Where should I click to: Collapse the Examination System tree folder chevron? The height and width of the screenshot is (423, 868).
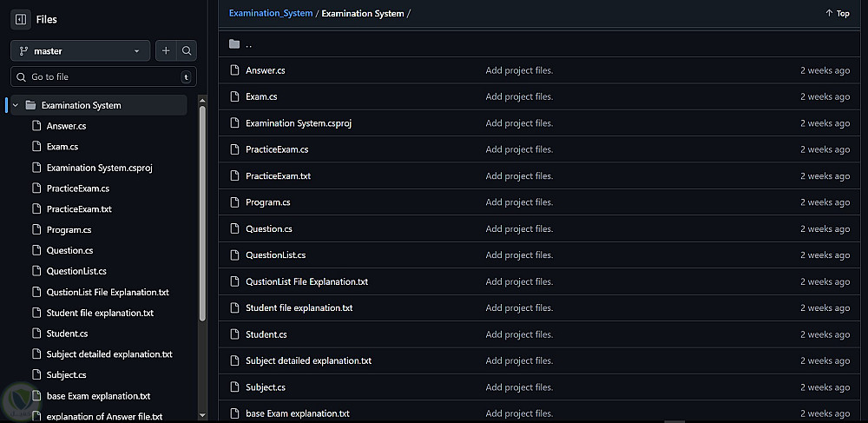tap(16, 105)
